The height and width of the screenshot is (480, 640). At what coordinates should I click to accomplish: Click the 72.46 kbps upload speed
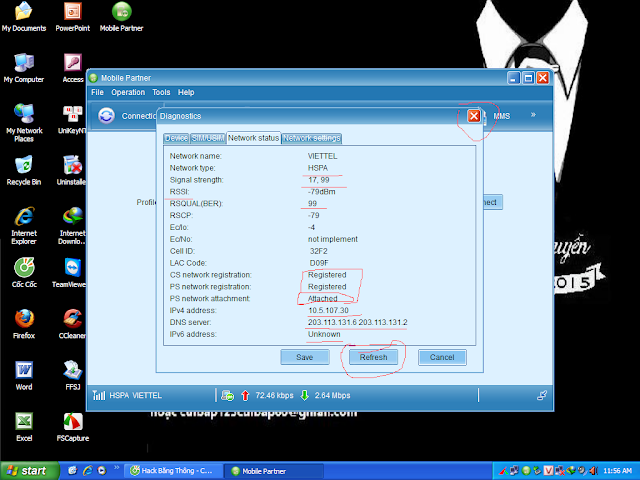click(274, 395)
